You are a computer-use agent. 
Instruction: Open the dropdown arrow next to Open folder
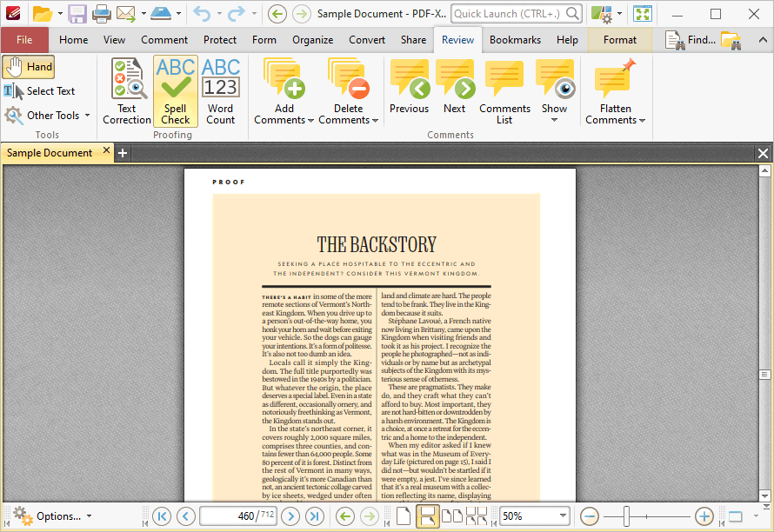[60, 14]
